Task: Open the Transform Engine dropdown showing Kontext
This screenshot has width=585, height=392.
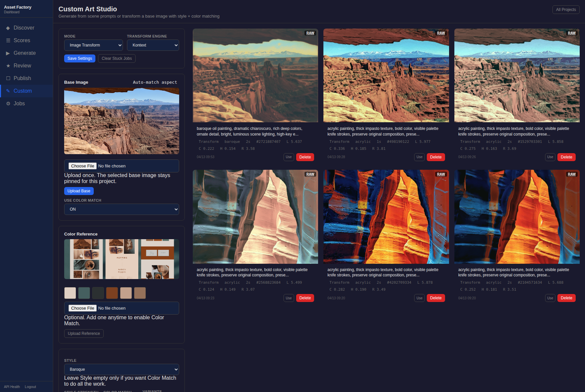Action: [x=153, y=45]
